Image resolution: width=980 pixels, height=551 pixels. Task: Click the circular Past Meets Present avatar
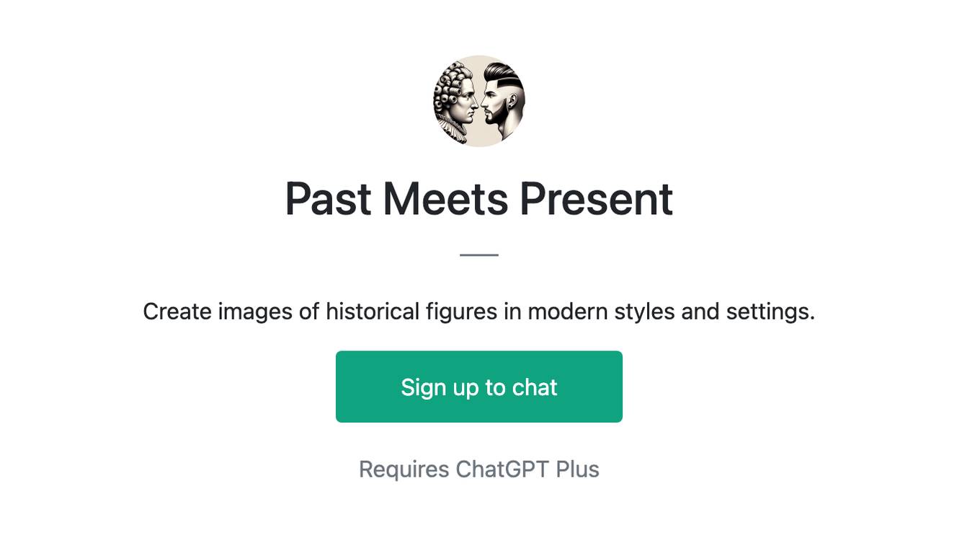pos(479,101)
